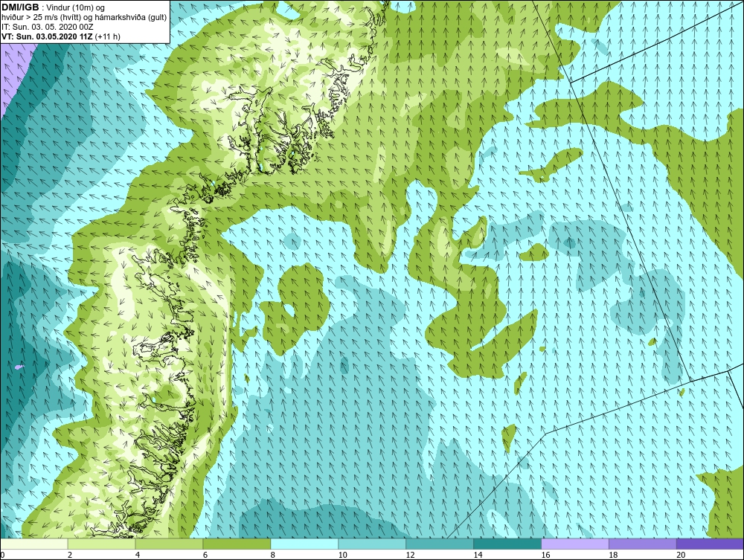Click the DMI/IGB title text

[20, 7]
